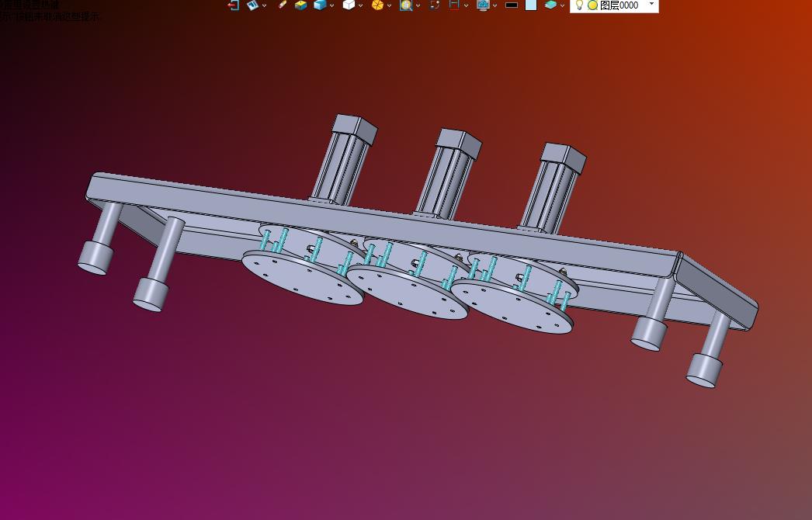
Task: Pick the black color swatch
Action: pos(512,5)
